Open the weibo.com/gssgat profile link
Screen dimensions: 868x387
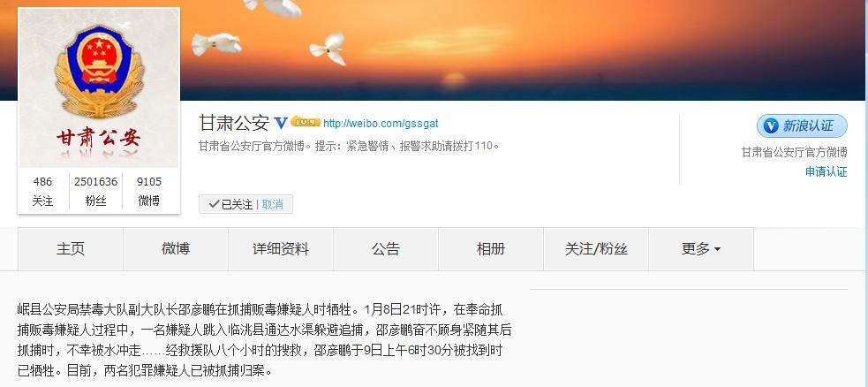tap(381, 124)
